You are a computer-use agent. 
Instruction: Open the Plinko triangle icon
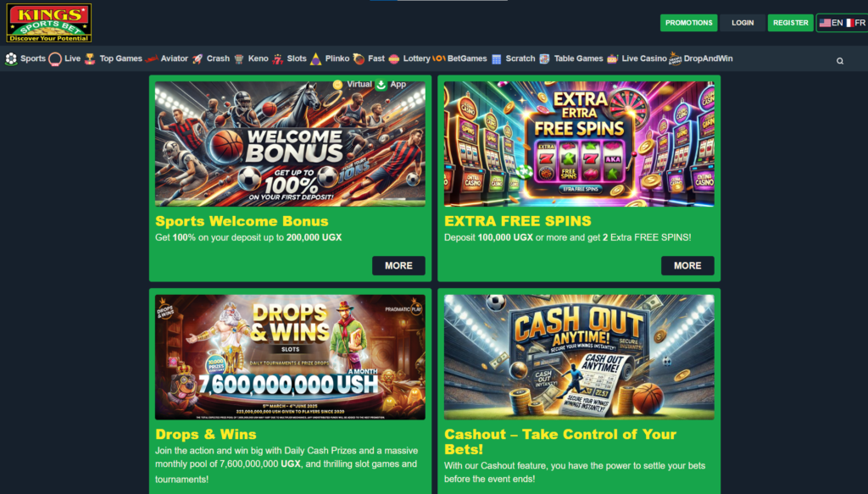tap(315, 59)
